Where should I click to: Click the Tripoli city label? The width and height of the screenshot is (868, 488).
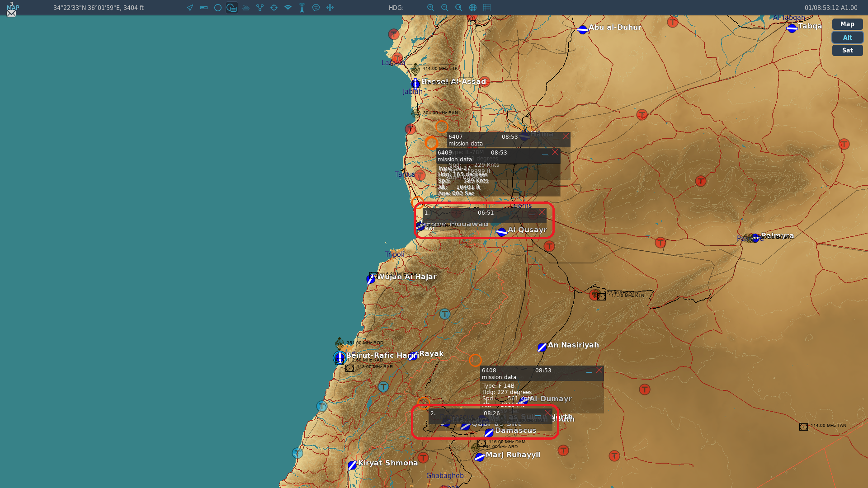click(395, 254)
